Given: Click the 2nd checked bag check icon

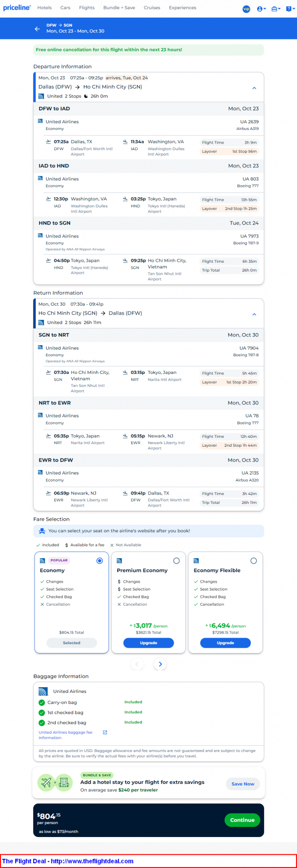Looking at the screenshot, I should [42, 723].
